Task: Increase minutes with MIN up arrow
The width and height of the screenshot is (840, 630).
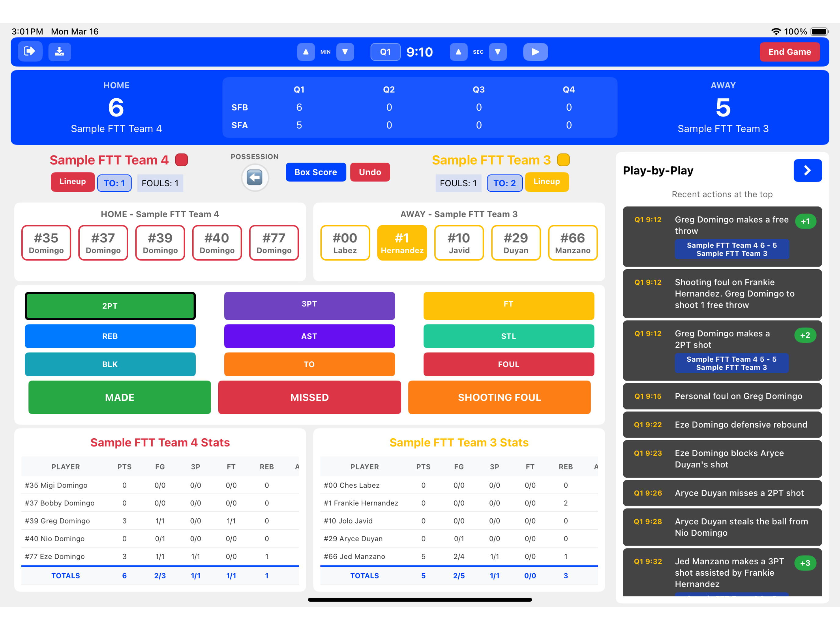Action: (x=306, y=52)
